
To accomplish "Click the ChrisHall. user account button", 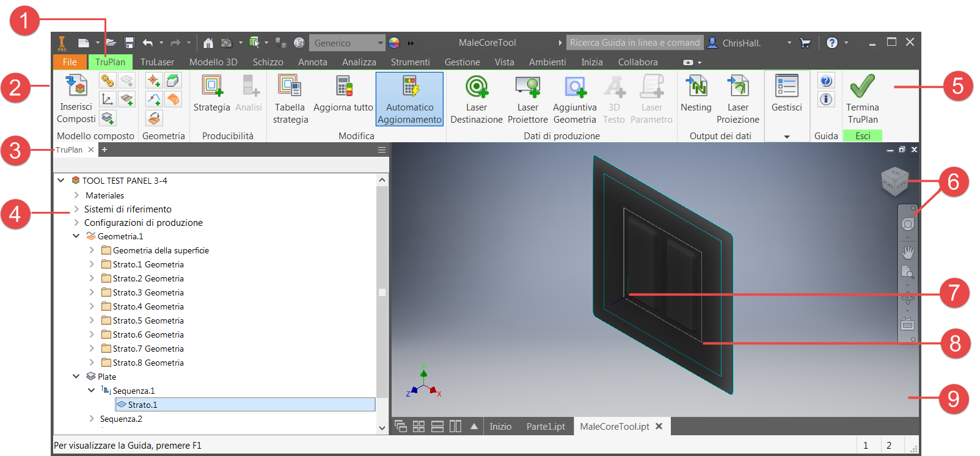I will click(x=734, y=43).
